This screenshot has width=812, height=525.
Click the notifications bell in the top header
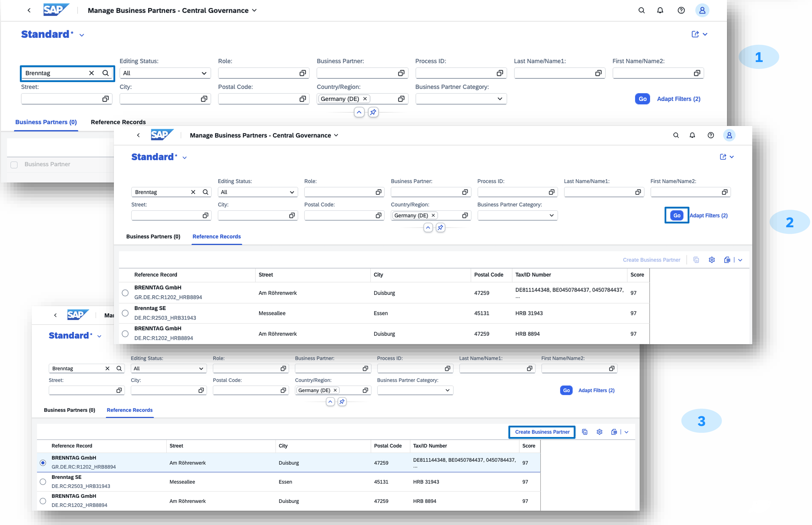click(660, 10)
